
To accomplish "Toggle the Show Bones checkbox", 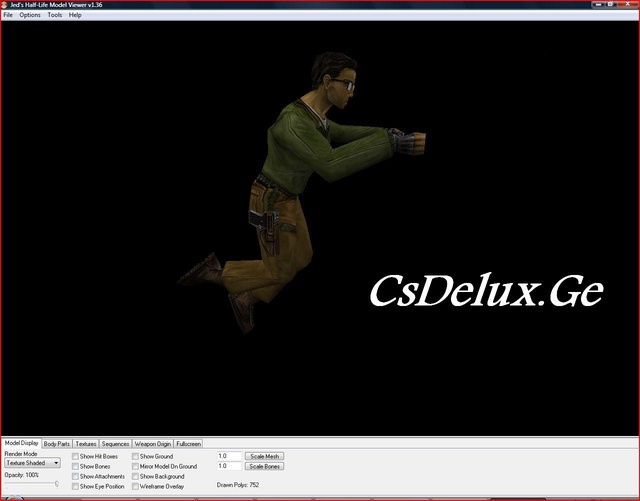I will point(75,466).
